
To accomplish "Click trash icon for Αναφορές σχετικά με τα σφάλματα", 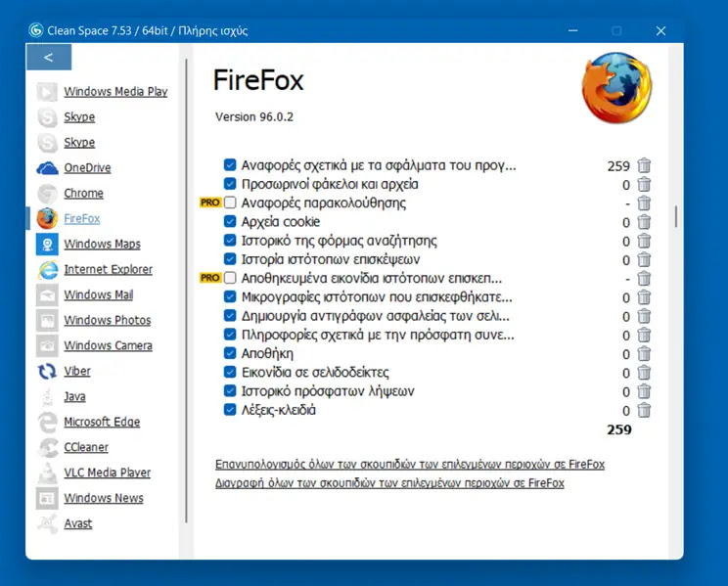I will point(644,165).
